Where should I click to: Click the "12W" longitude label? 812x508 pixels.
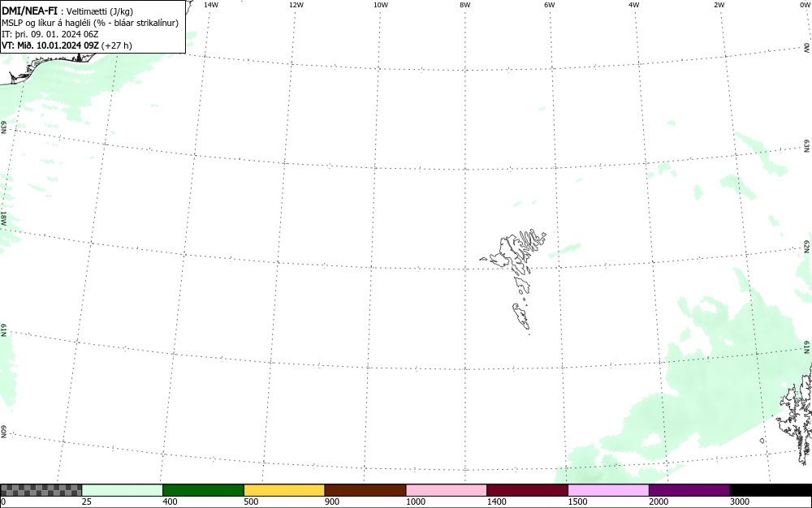click(x=296, y=5)
